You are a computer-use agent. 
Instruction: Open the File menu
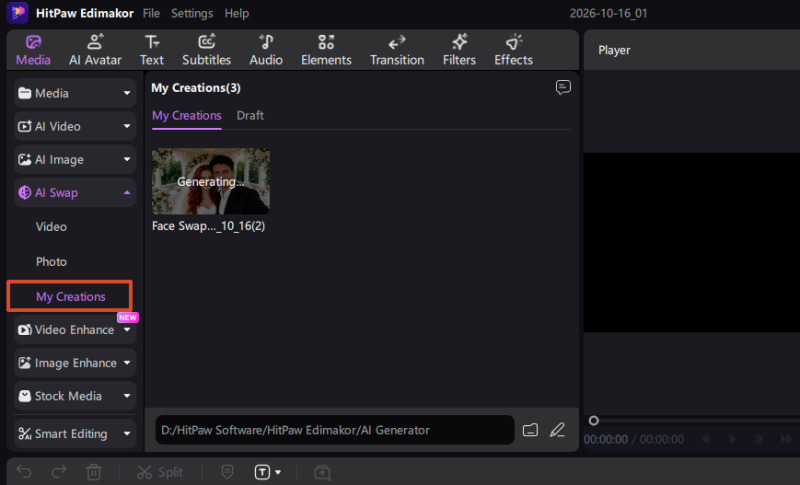coord(151,13)
